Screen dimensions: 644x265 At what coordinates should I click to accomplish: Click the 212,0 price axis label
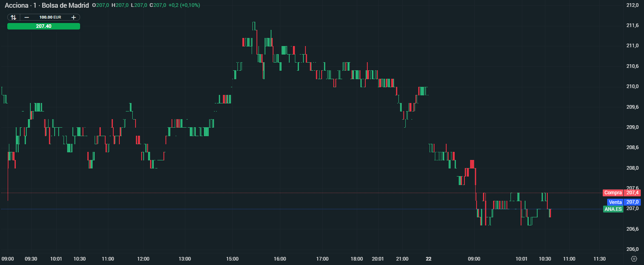click(x=632, y=5)
